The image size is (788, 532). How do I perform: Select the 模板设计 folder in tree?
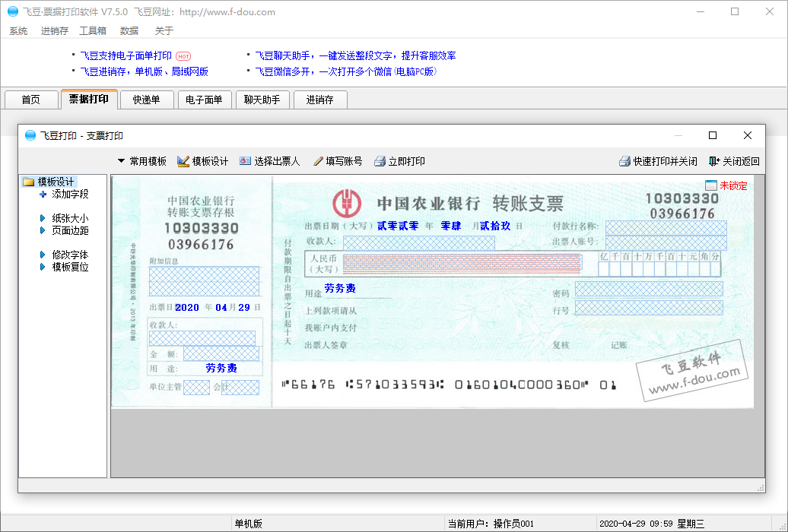tap(49, 182)
